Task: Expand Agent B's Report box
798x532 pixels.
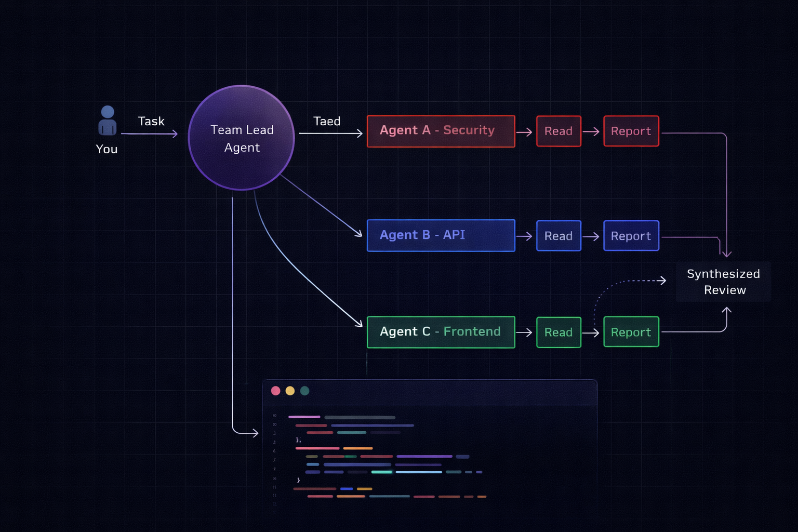Action: (631, 235)
